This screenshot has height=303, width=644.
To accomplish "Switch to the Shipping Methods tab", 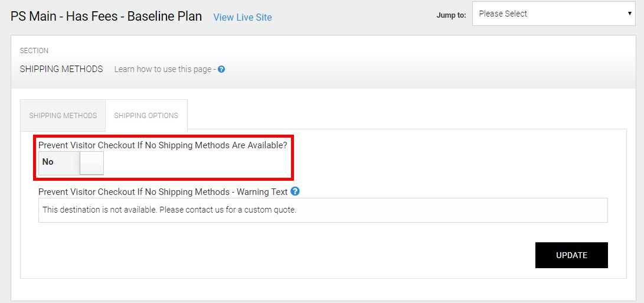I will coord(63,116).
